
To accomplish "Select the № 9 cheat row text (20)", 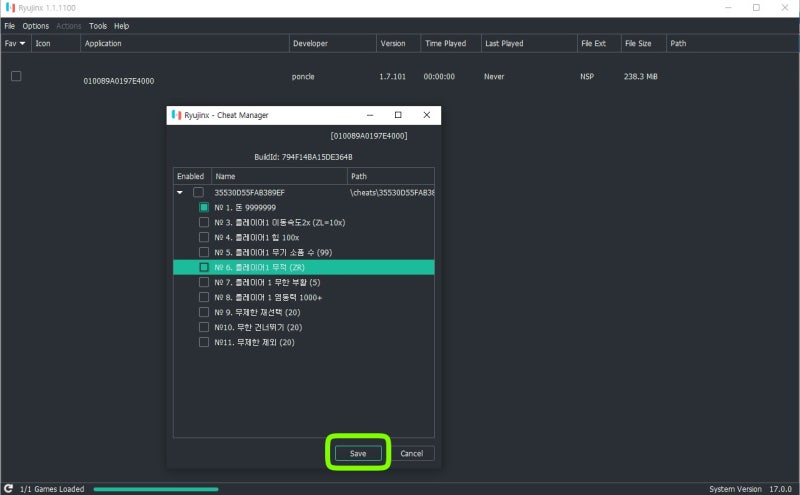I will pyautogui.click(x=257, y=312).
